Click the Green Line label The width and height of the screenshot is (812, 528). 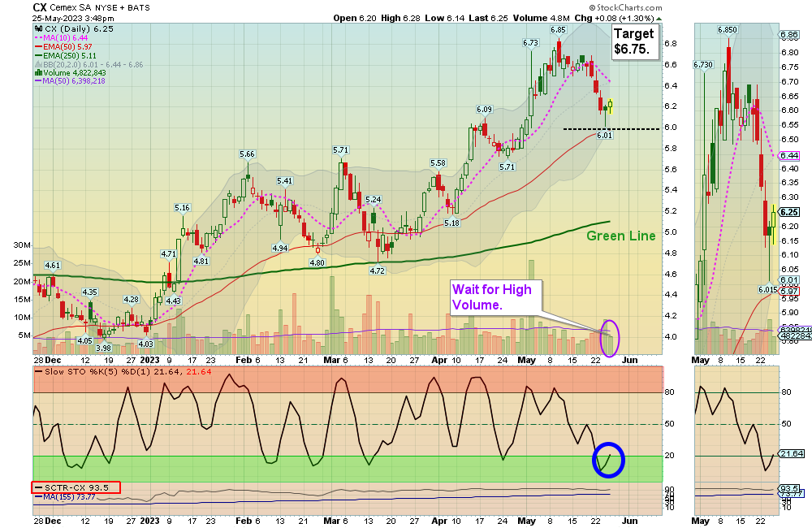[x=621, y=236]
